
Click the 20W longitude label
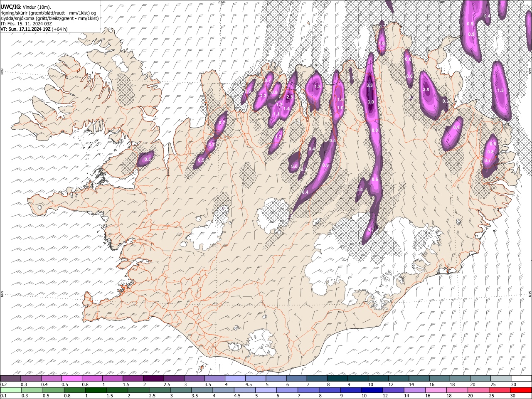click(x=221, y=2)
